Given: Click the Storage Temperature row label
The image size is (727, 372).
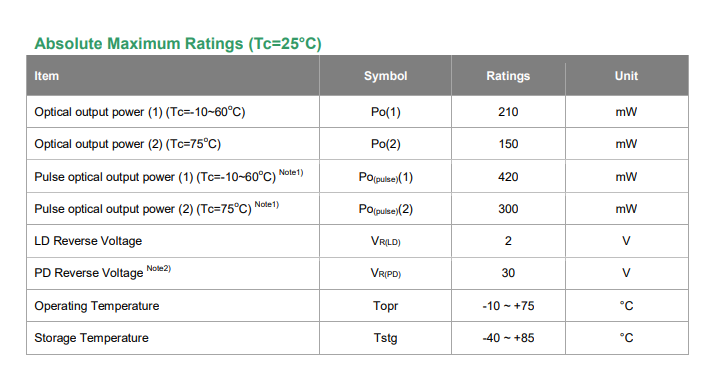Looking at the screenshot, I should (91, 338).
